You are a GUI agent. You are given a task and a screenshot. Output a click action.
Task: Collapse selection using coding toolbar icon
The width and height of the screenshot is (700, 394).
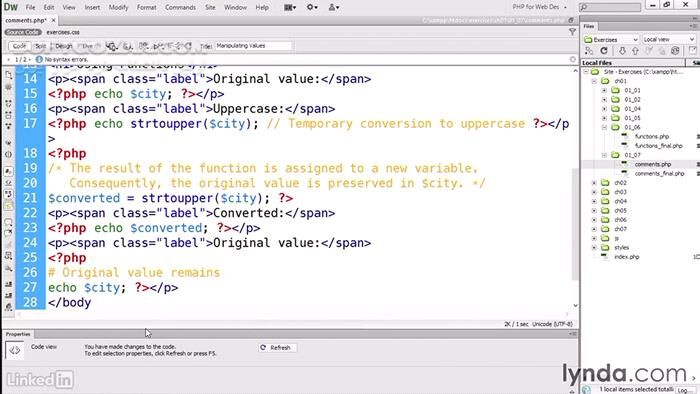8,115
